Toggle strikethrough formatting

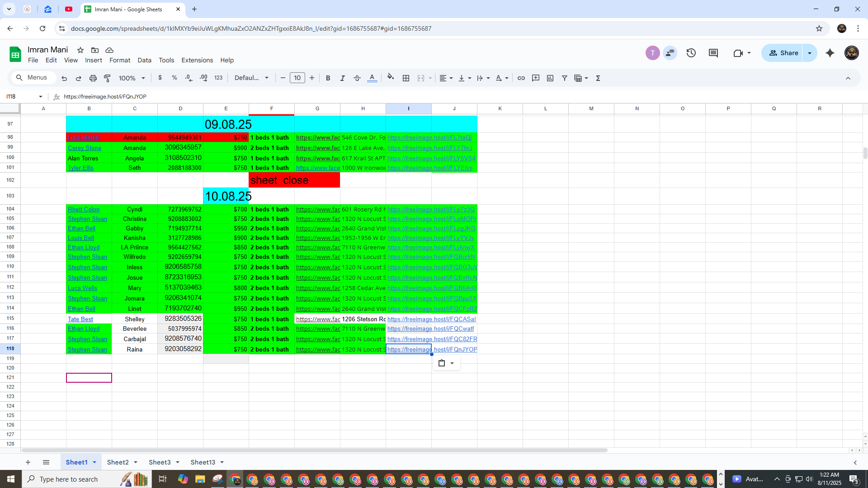click(x=357, y=78)
